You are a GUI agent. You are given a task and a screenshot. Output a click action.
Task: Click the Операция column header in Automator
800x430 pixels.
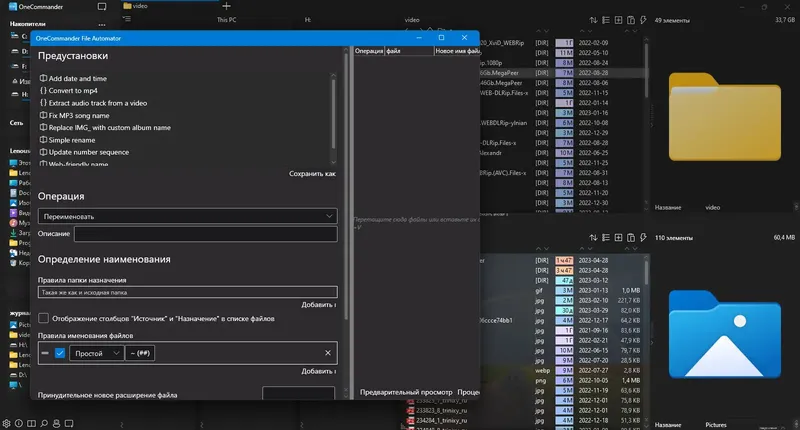pos(369,51)
